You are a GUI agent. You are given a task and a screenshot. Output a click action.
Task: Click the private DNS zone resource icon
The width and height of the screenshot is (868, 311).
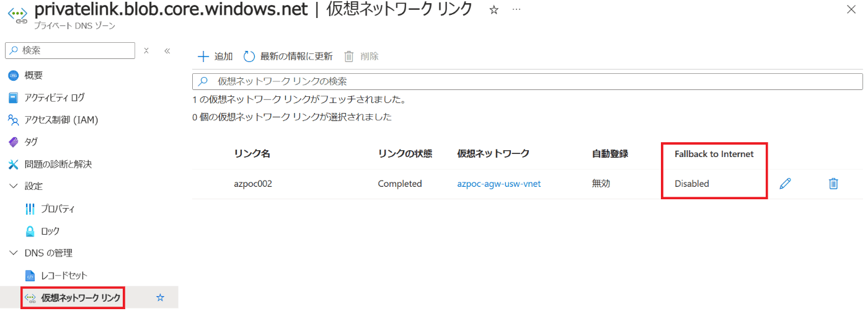(x=17, y=15)
